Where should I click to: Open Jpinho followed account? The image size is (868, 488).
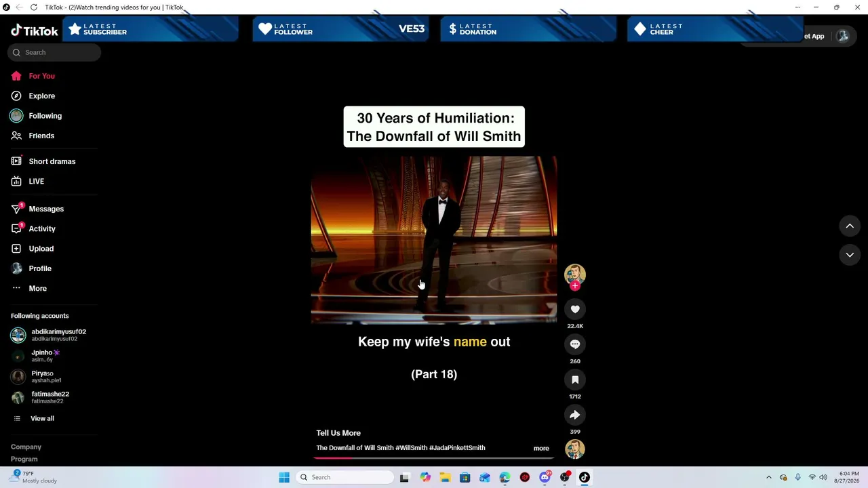coord(36,356)
